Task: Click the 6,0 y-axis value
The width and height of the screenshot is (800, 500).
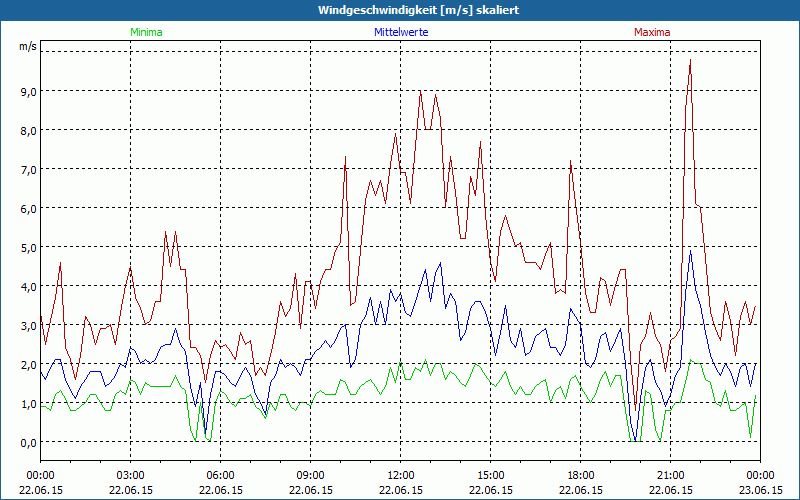Action: pyautogui.click(x=29, y=209)
